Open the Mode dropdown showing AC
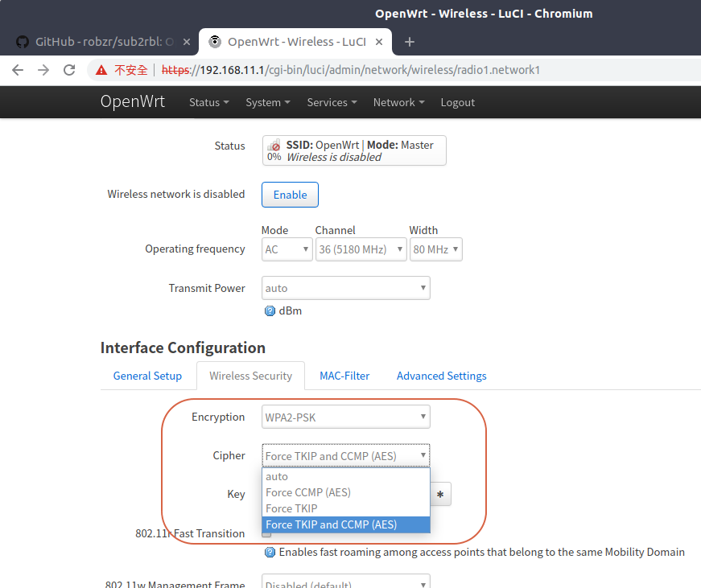 pos(287,249)
